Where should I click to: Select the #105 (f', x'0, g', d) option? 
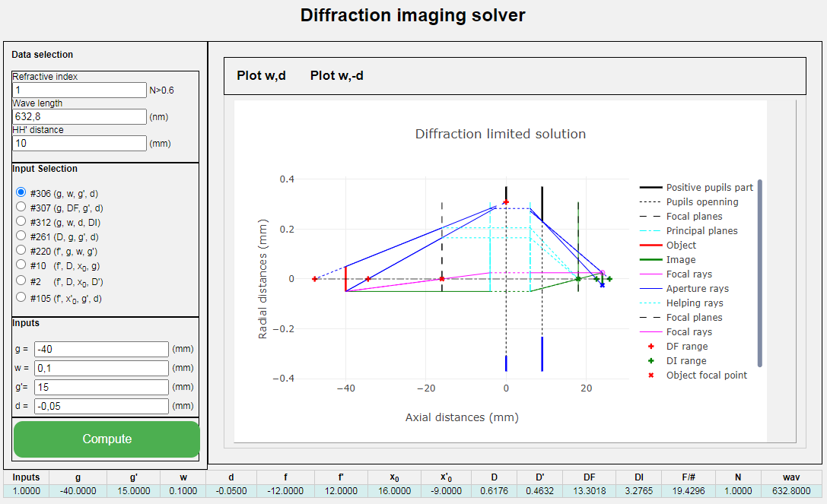pyautogui.click(x=21, y=297)
